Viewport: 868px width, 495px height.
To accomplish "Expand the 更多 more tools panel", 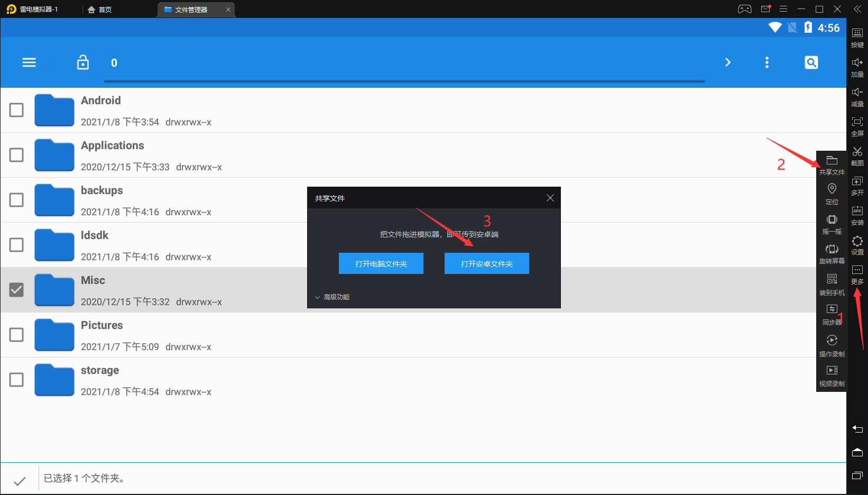I will click(857, 274).
